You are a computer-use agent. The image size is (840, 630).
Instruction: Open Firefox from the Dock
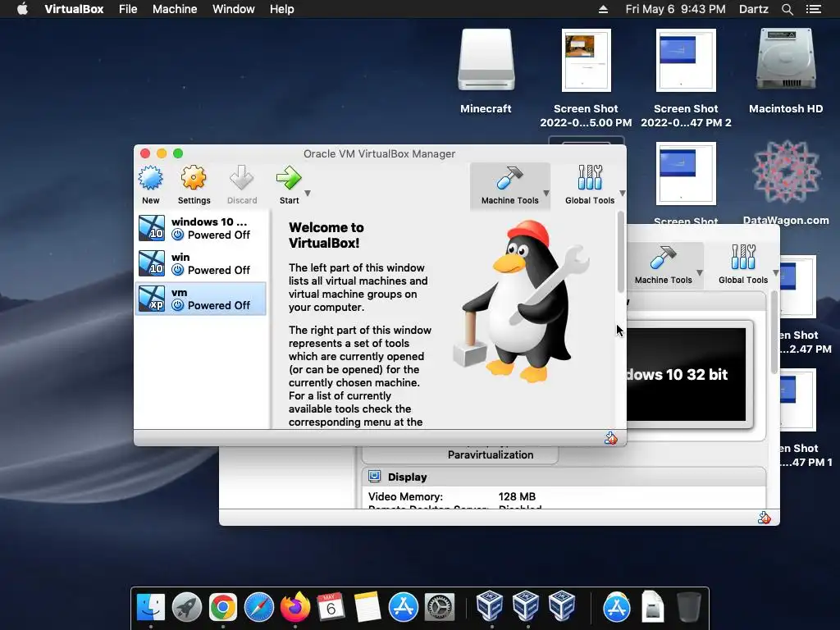[x=294, y=607]
